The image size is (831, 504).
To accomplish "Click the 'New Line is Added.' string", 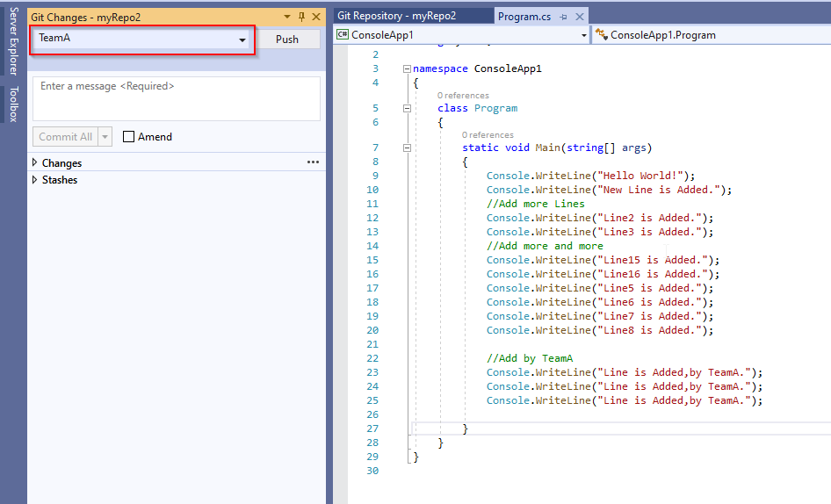I will point(659,190).
